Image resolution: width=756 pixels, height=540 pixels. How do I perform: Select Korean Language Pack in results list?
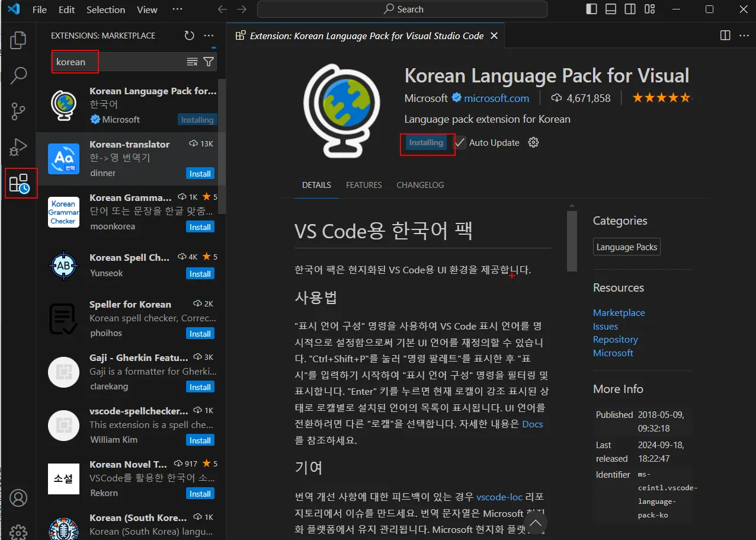pos(127,106)
